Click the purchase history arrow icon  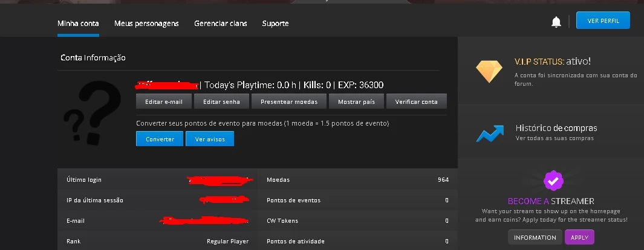pos(490,133)
